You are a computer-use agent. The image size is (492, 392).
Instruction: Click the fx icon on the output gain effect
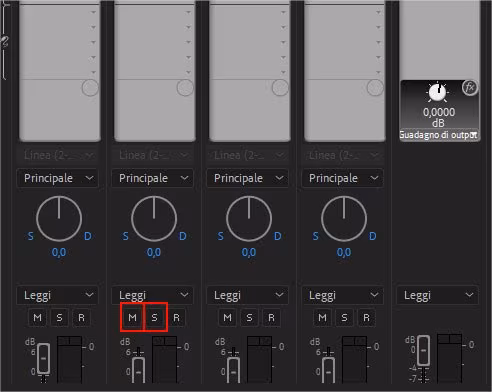click(x=470, y=87)
